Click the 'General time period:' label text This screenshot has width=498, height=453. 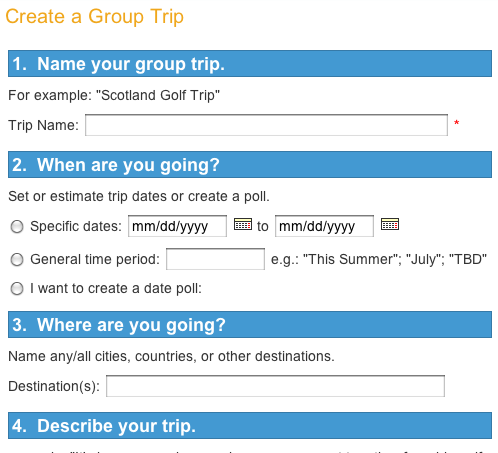(95, 259)
